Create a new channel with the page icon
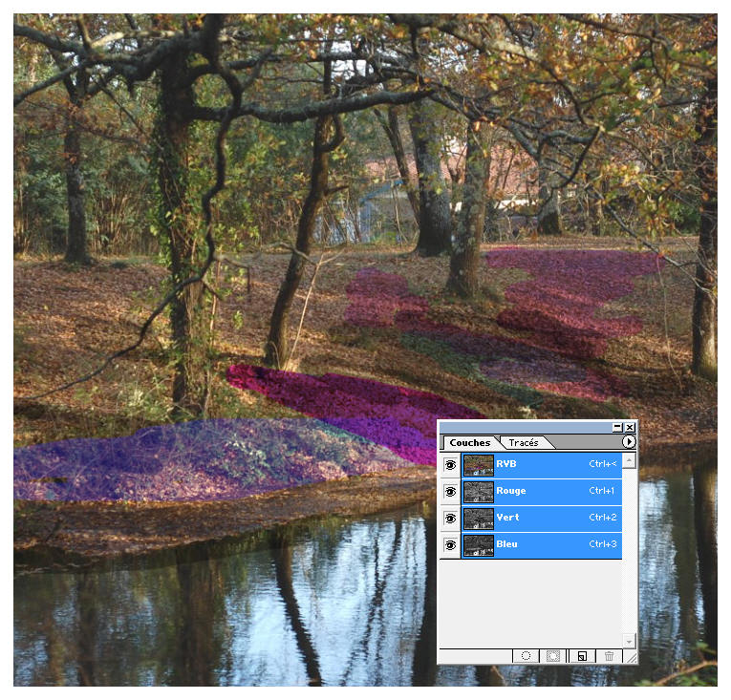Screen dimensions: 731x700 pyautogui.click(x=582, y=656)
